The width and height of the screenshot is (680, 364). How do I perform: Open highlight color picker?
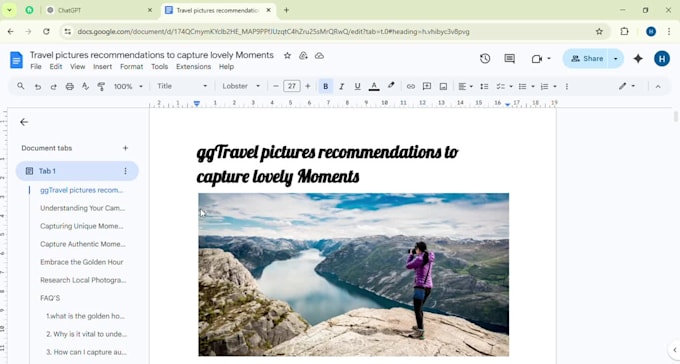coord(391,86)
